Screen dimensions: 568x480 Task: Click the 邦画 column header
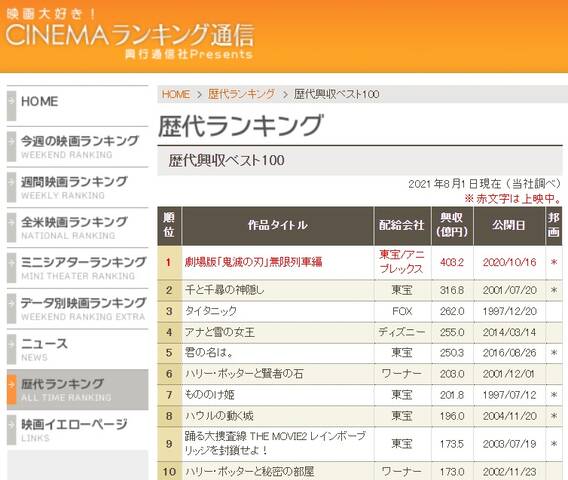[554, 225]
